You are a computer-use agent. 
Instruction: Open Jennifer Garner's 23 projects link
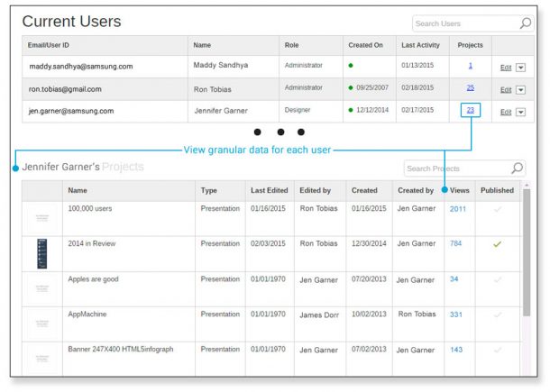(471, 110)
